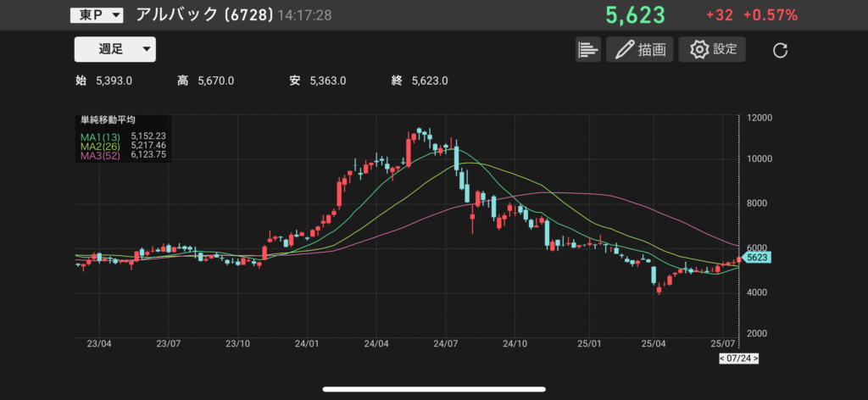868x400 pixels.
Task: Click the 24/07 date label on the axis
Action: [448, 343]
